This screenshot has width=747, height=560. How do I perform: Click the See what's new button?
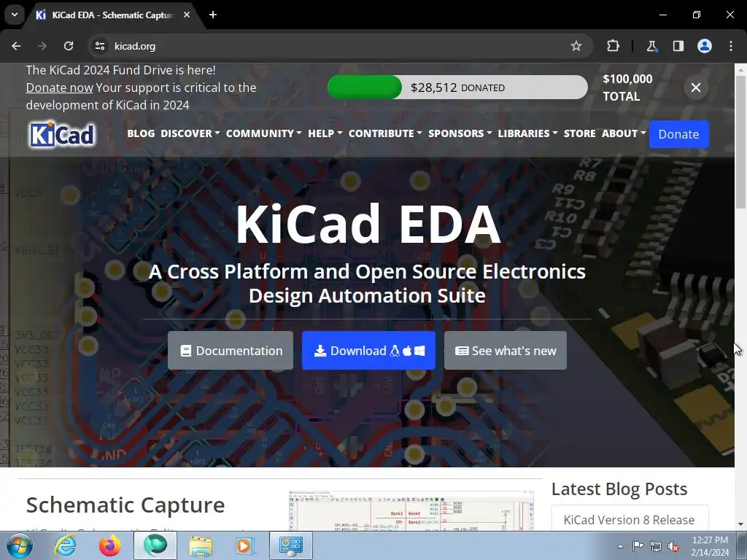click(x=506, y=351)
